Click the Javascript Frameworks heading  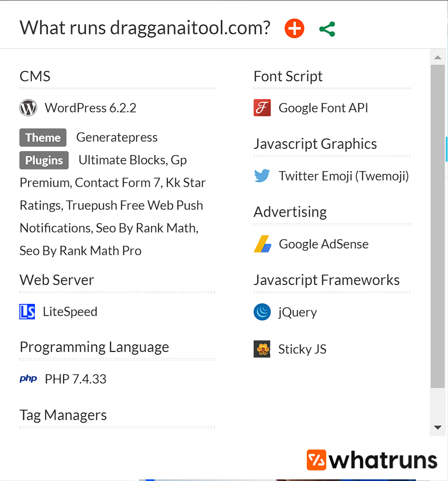point(327,280)
